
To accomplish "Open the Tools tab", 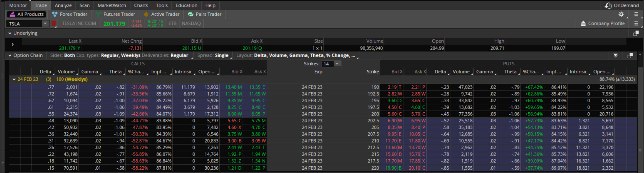I will 162,5.
